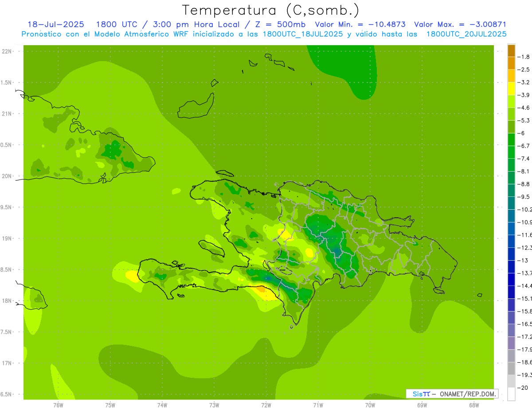This screenshot has height=411, width=532.
Task: Click the "1800UTC_18JUL2025" initialization time
Action: (303, 34)
